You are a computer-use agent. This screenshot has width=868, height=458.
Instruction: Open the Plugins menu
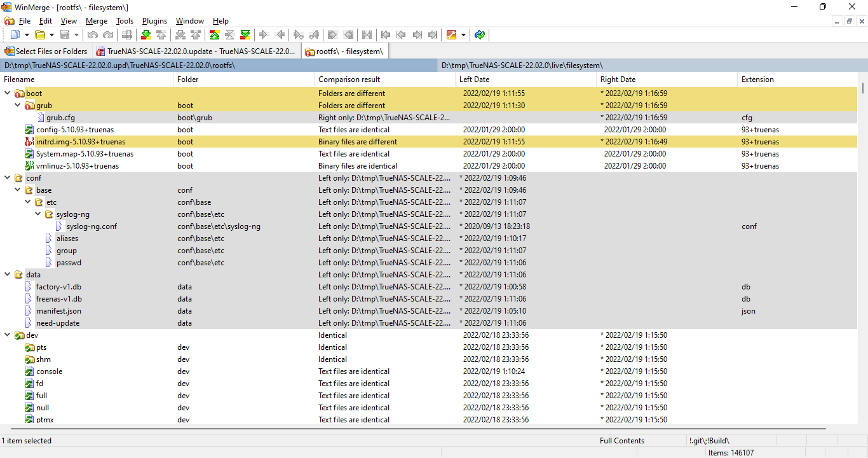[x=154, y=21]
